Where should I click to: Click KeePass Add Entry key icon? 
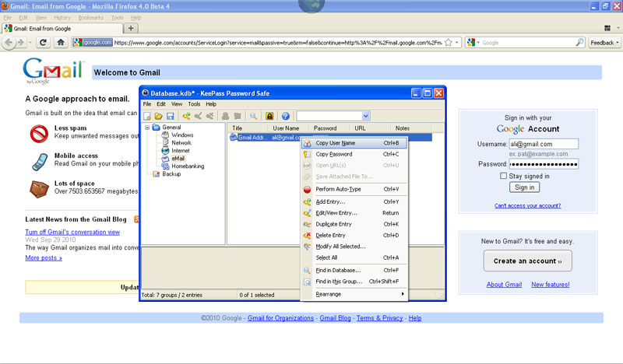(x=186, y=116)
